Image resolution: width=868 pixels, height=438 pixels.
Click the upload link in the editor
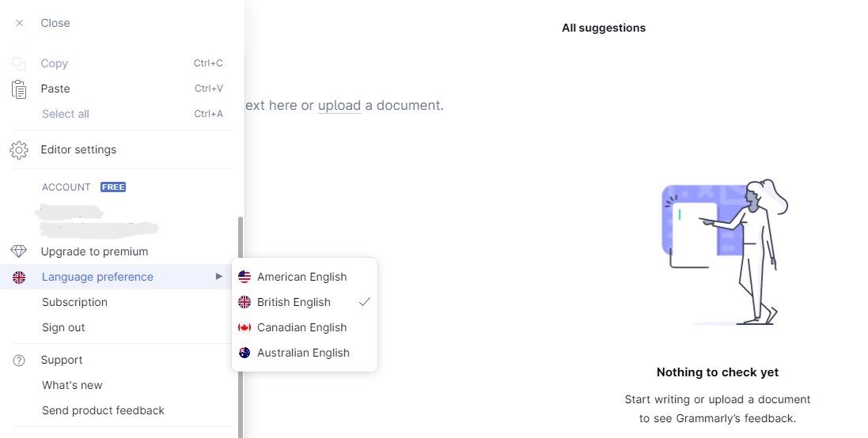(339, 106)
